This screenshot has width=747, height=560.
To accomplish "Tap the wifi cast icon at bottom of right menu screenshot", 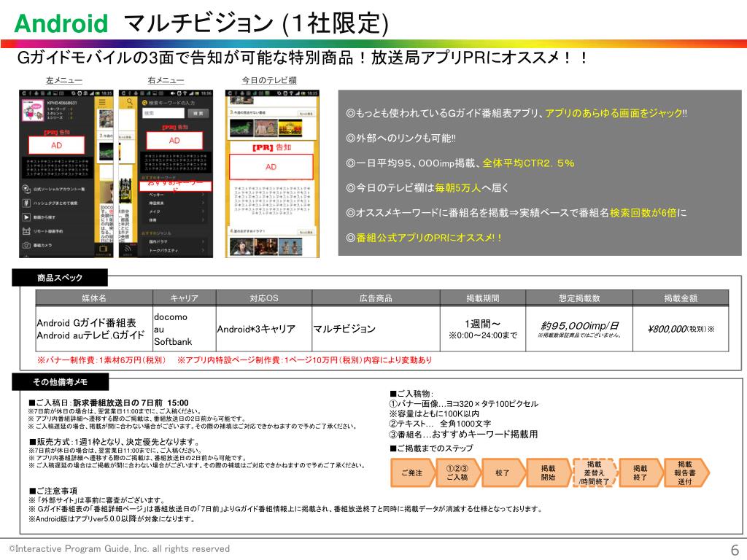I will coord(128,249).
